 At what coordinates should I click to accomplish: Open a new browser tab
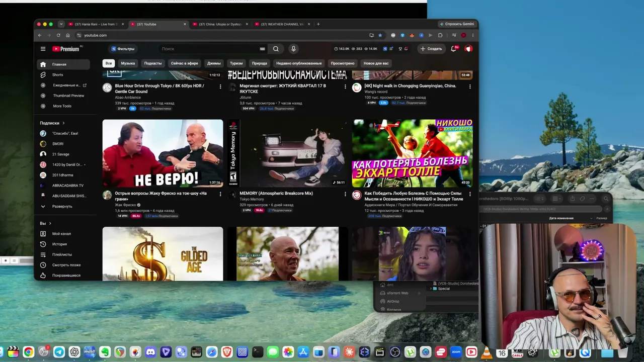pos(318,24)
